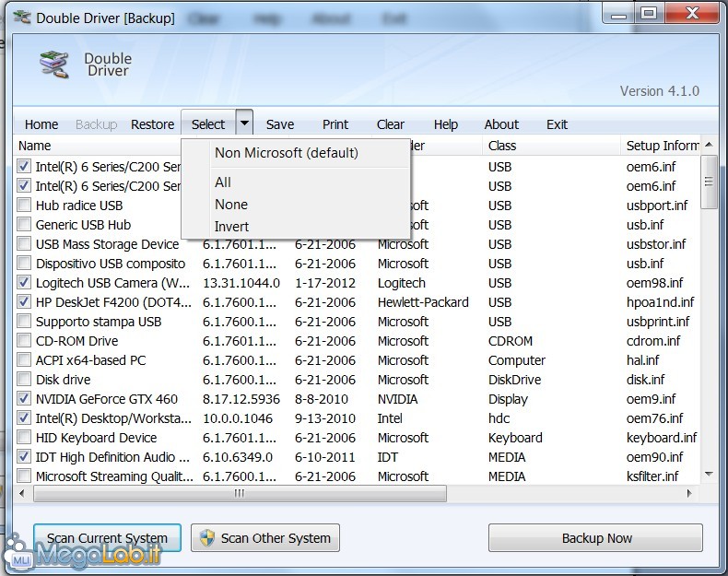Select the 6.10.6349.0 version cell
The image size is (728, 576).
(x=238, y=457)
